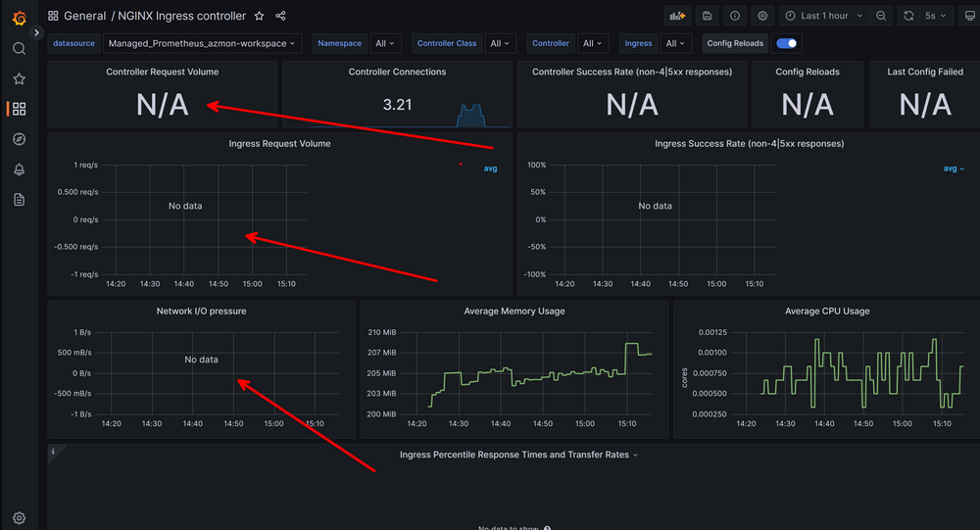Click avg legend header in Ingress Success Rate
980x530 pixels.
coord(953,169)
